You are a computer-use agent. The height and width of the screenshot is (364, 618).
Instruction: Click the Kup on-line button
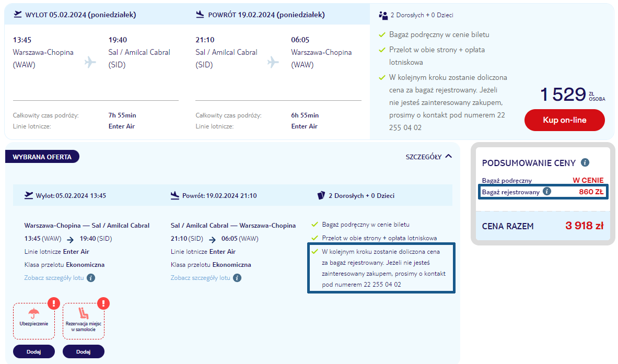tap(564, 120)
